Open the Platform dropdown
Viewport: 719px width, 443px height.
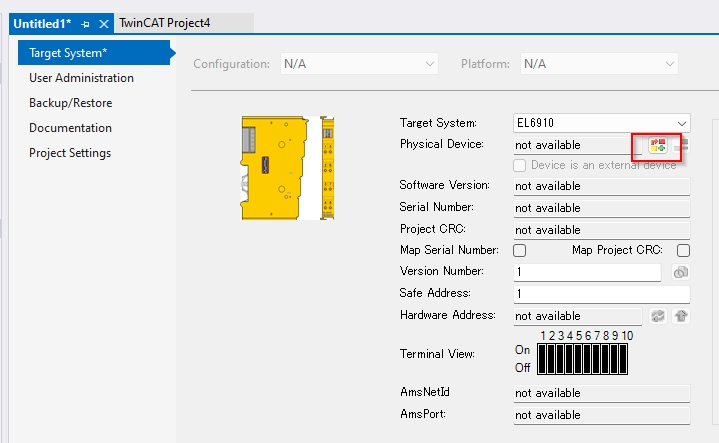point(599,64)
